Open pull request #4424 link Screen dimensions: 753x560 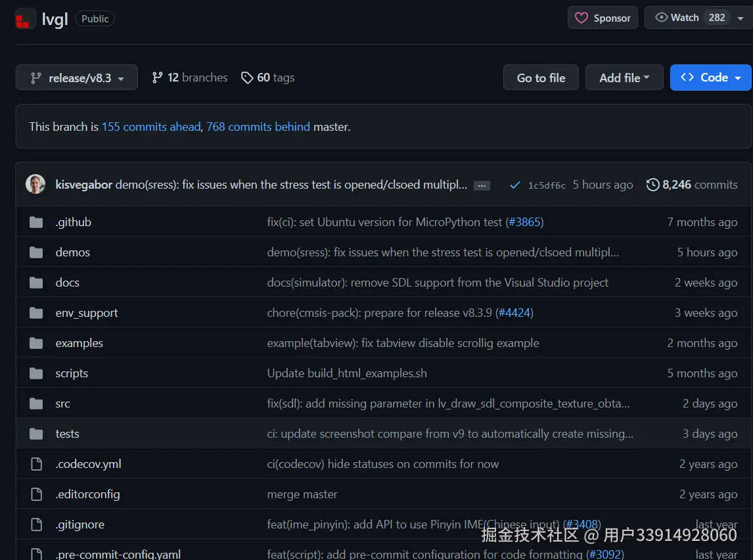click(514, 313)
